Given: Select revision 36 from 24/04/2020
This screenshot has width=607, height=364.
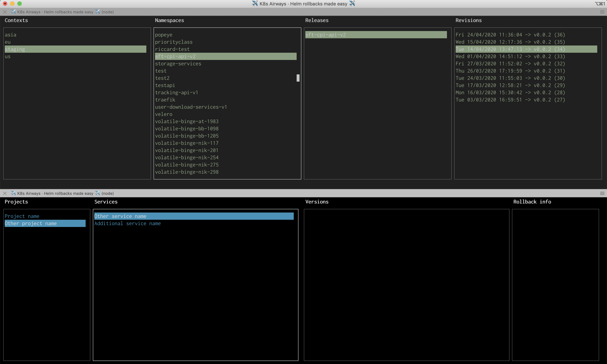Looking at the screenshot, I should tap(510, 35).
